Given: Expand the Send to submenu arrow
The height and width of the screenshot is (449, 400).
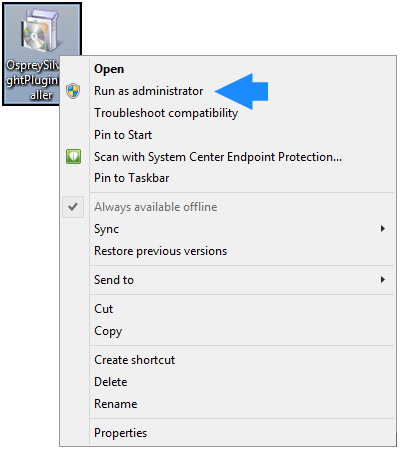Looking at the screenshot, I should click(x=383, y=280).
